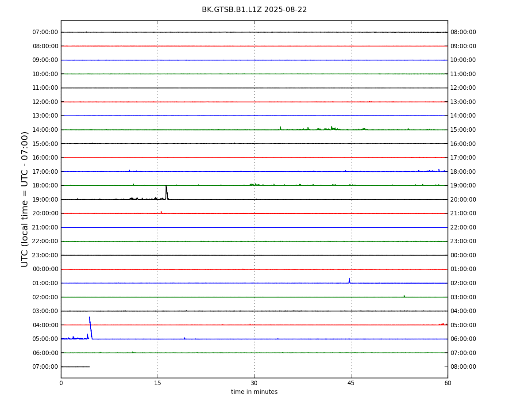Click the tall blue spike on the 05:00:00 trace
The height and width of the screenshot is (420, 509).
(x=91, y=328)
